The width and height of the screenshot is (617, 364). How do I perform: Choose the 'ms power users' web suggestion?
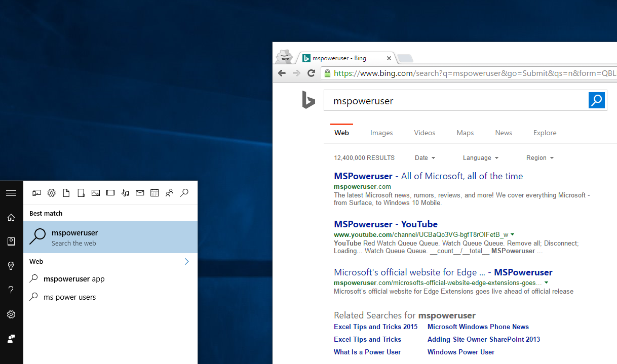pyautogui.click(x=110, y=297)
